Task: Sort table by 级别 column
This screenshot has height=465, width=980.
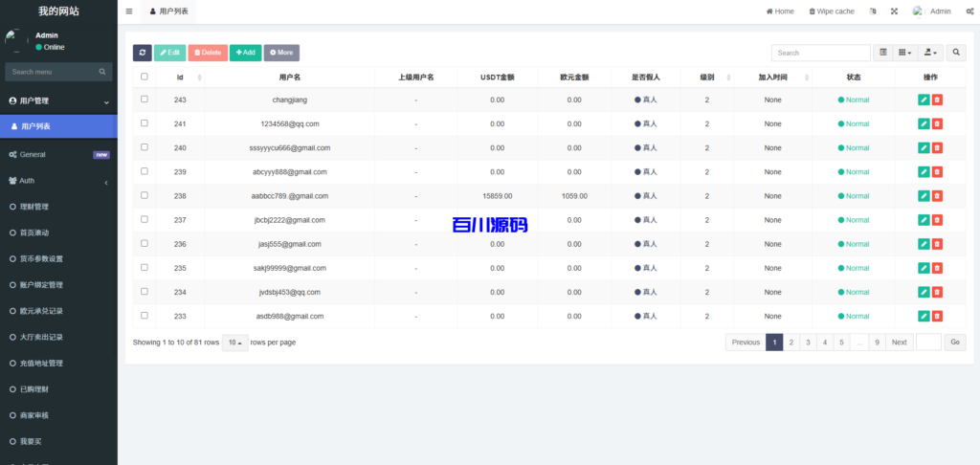Action: point(707,77)
